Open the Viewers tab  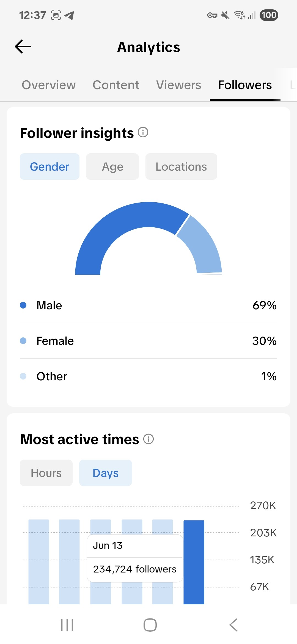click(179, 85)
